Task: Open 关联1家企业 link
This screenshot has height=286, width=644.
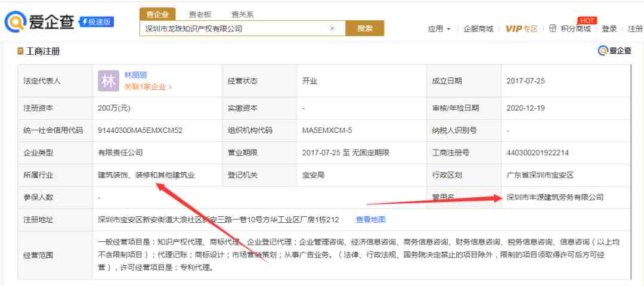Action: click(x=148, y=86)
